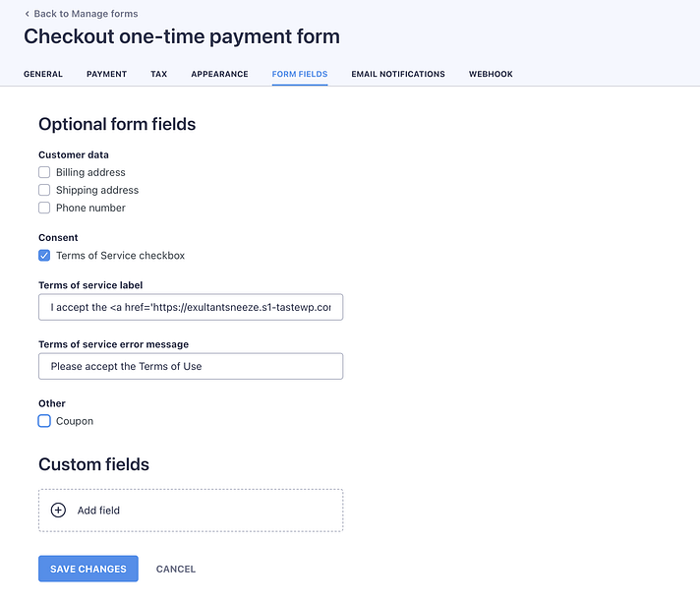Tick the Phone number checkbox

[x=44, y=208]
